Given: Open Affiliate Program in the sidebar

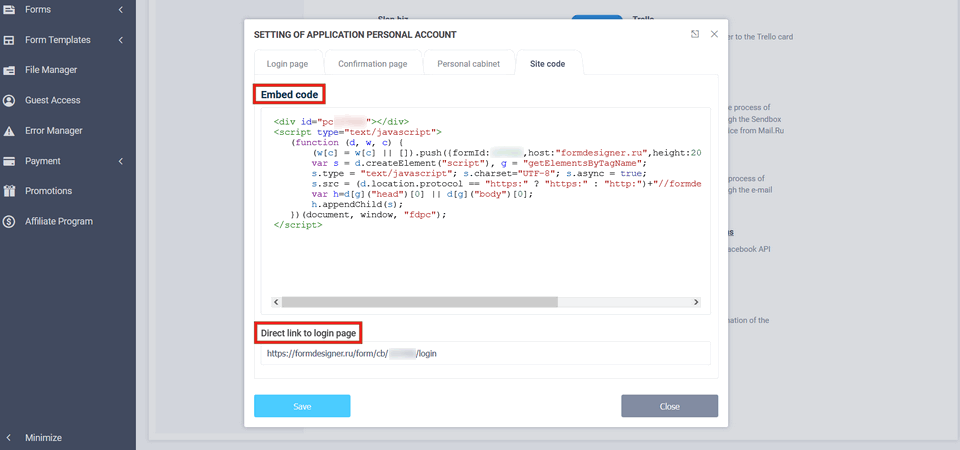Looking at the screenshot, I should 59,221.
